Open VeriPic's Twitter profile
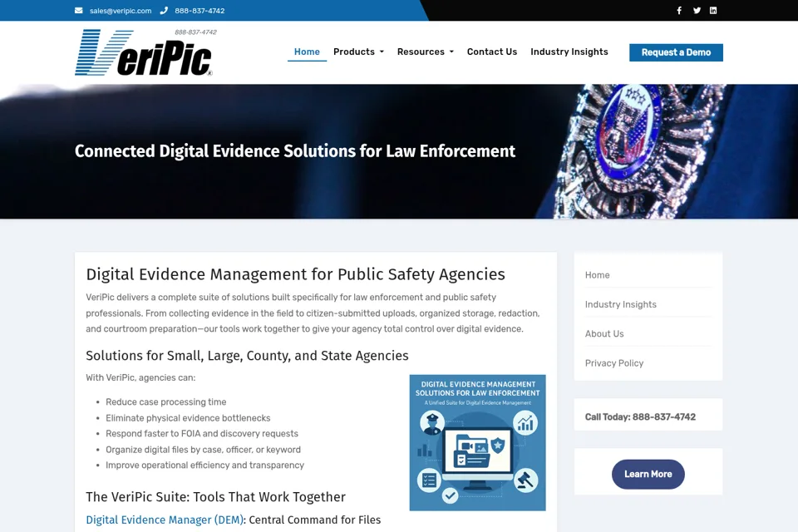This screenshot has width=798, height=532. click(x=697, y=11)
